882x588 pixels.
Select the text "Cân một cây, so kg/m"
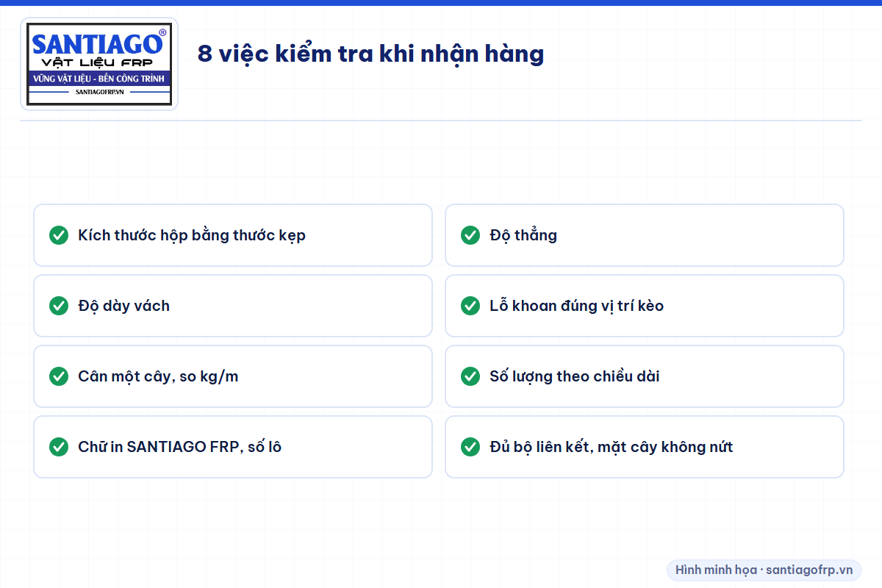[x=158, y=376]
